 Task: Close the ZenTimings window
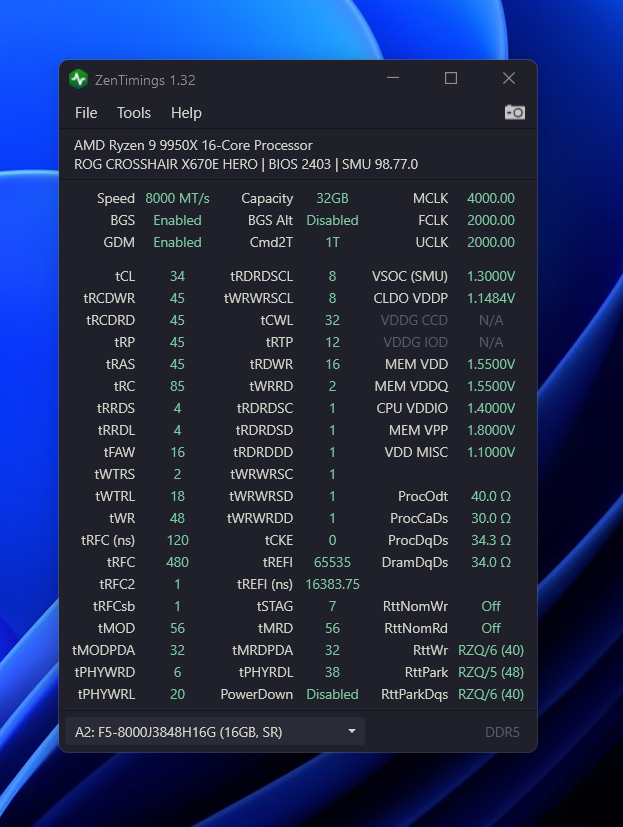(509, 79)
